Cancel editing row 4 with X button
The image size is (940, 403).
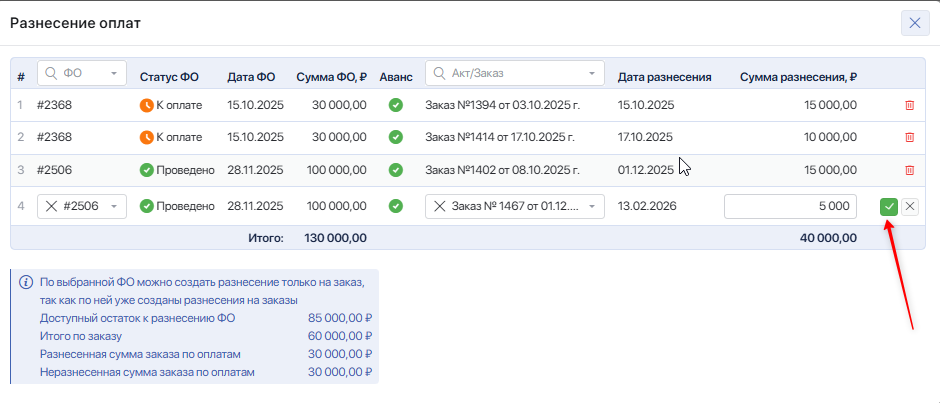[x=909, y=206]
